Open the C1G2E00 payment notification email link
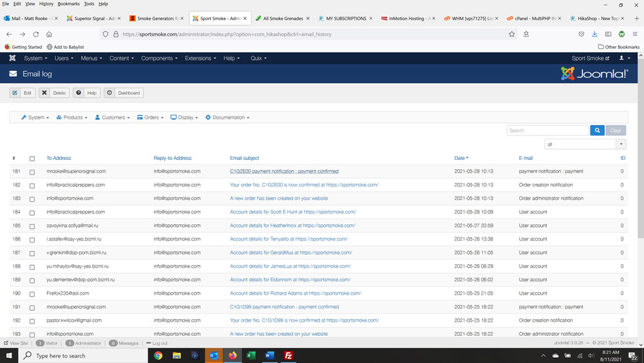 pos(284,172)
